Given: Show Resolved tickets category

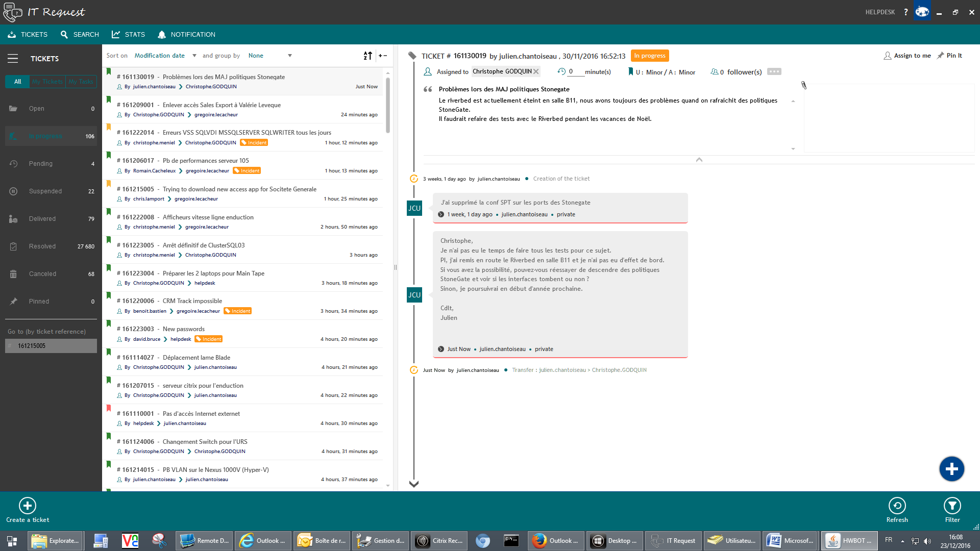Looking at the screenshot, I should point(51,246).
